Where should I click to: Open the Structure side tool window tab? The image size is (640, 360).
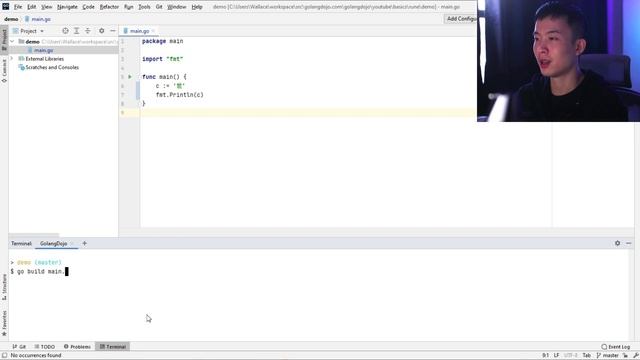click(x=4, y=287)
